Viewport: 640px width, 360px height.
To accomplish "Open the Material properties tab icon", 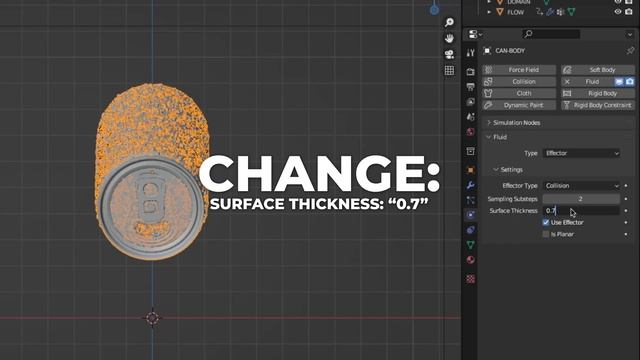I will click(x=471, y=260).
